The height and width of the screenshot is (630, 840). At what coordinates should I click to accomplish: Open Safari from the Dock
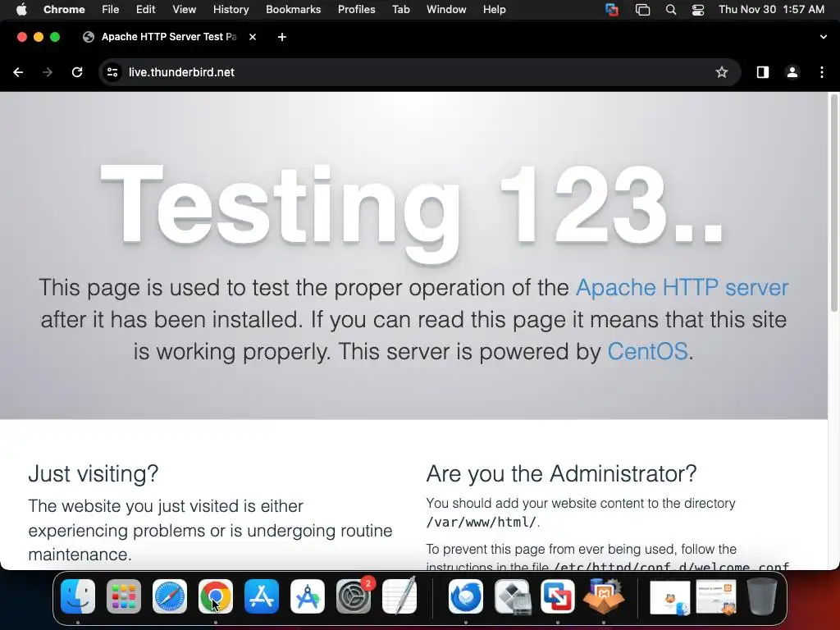click(x=170, y=596)
